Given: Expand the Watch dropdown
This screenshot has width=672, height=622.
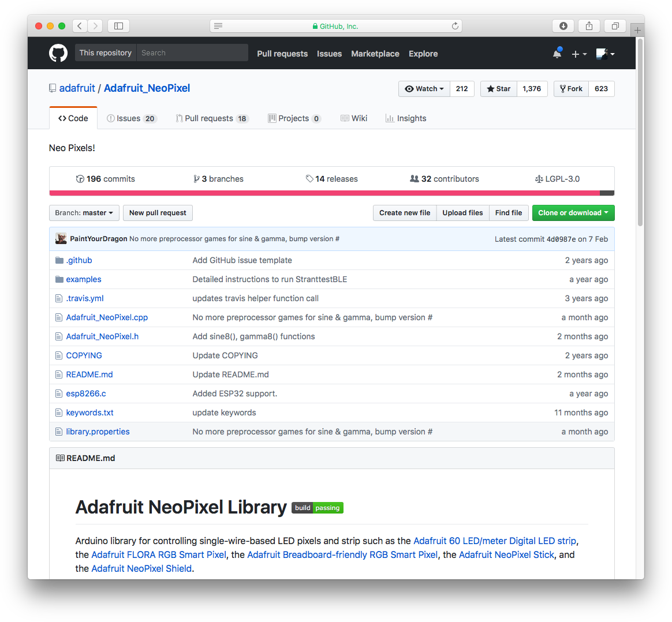Looking at the screenshot, I should 424,89.
